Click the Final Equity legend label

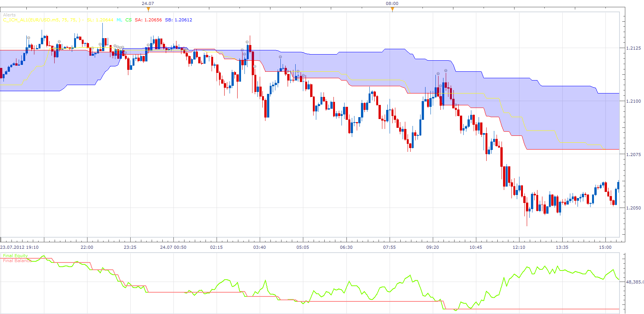tap(15, 256)
